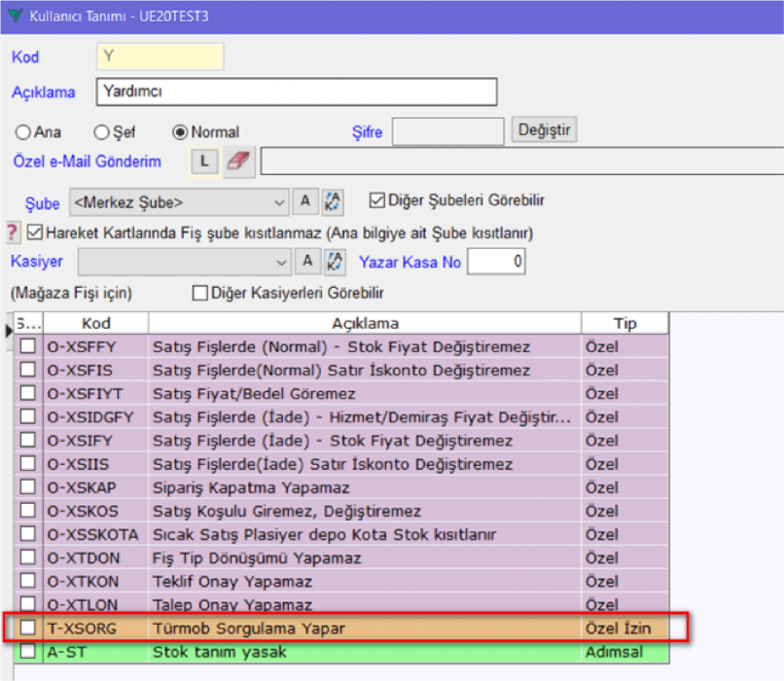Enable Diğer Kasiyerleri Görebilir checkbox
Image resolution: width=784 pixels, height=681 pixels.
coord(200,292)
